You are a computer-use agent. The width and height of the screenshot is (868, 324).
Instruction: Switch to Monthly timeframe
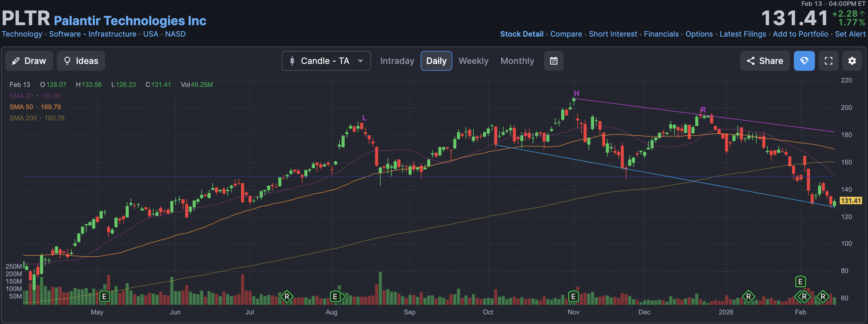click(517, 61)
